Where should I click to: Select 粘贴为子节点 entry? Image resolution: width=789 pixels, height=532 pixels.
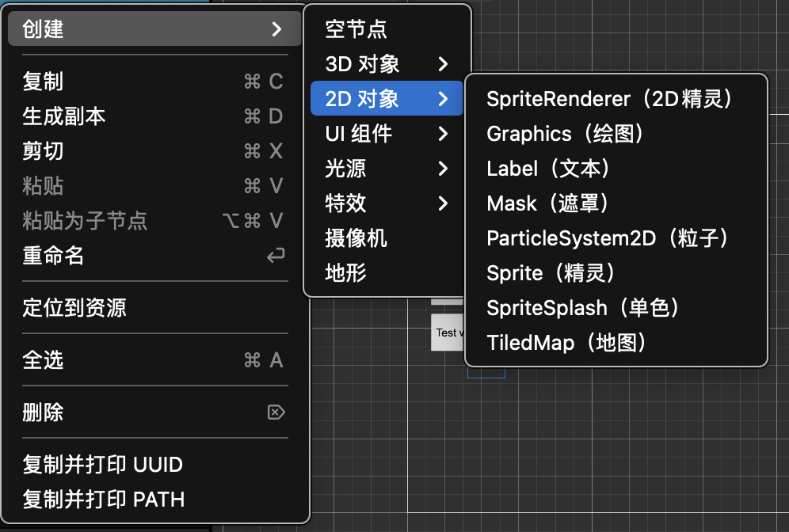point(154,220)
